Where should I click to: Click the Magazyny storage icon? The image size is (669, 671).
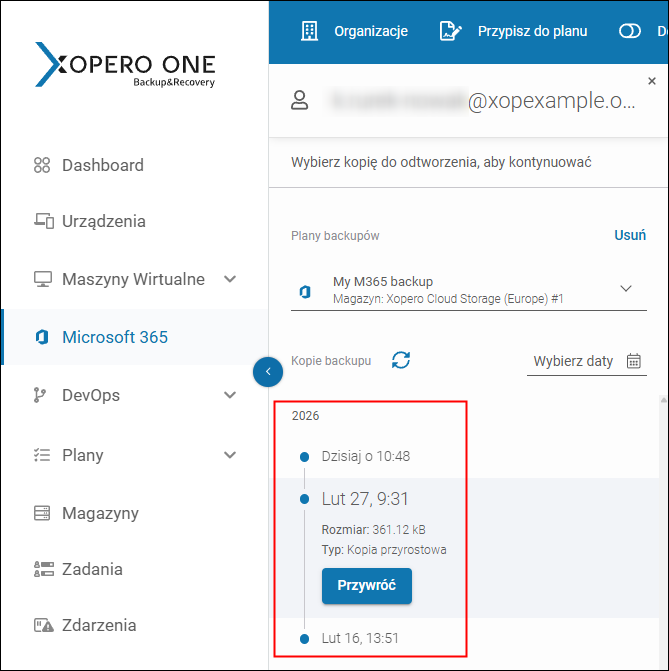tap(42, 513)
